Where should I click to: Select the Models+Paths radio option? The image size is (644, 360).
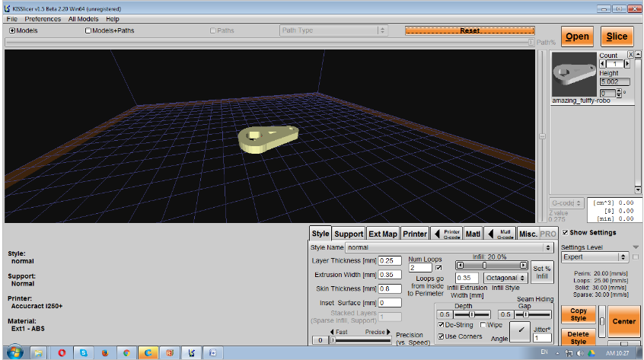tap(88, 30)
